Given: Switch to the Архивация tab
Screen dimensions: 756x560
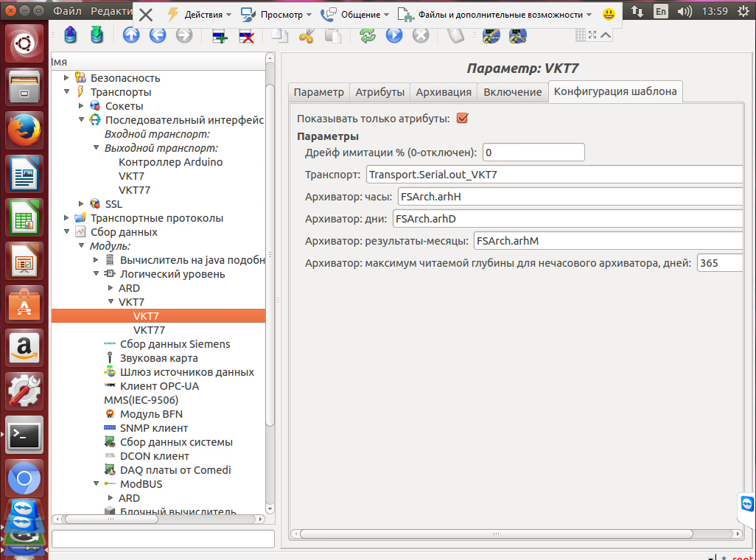Looking at the screenshot, I should tap(444, 92).
